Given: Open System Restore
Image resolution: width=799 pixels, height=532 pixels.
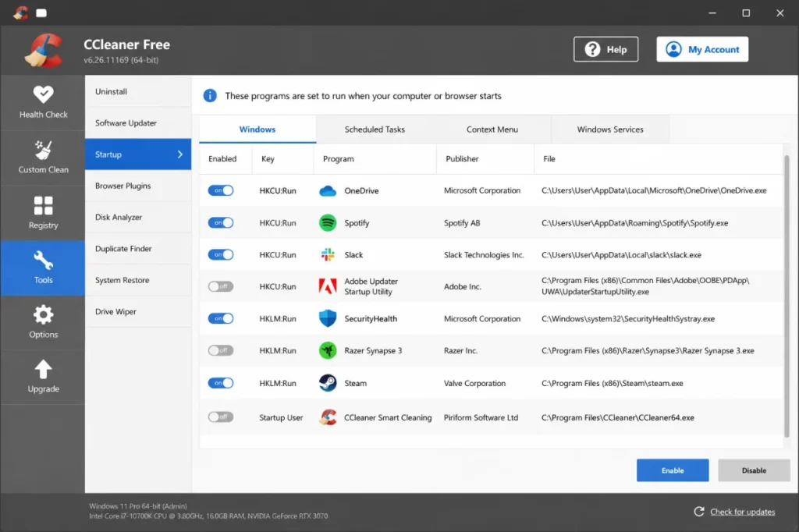Looking at the screenshot, I should pyautogui.click(x=138, y=280).
